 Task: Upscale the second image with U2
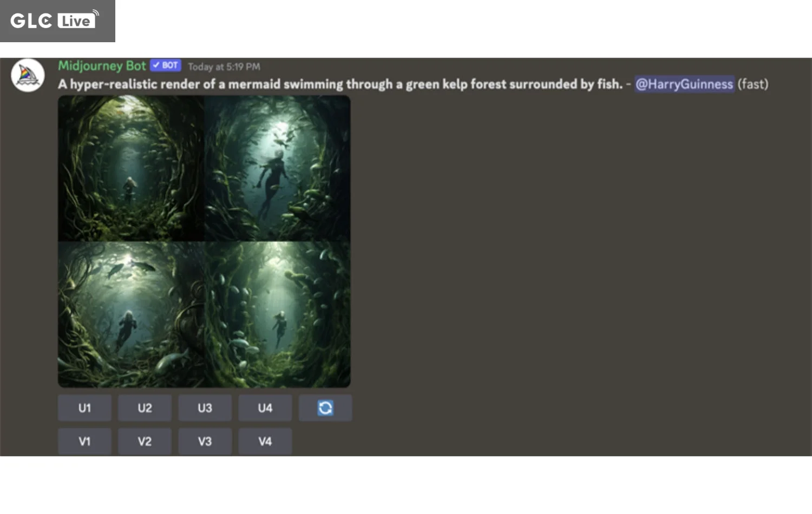pos(145,408)
